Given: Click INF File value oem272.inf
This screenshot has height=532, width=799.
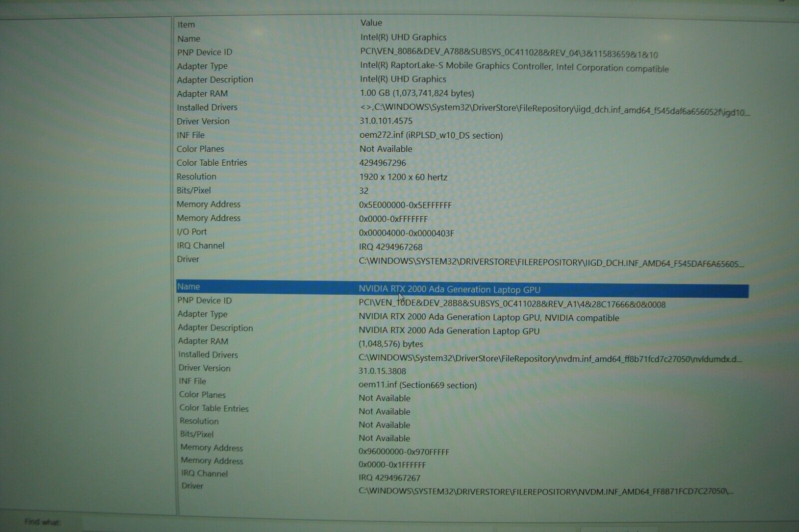Looking at the screenshot, I should [431, 135].
